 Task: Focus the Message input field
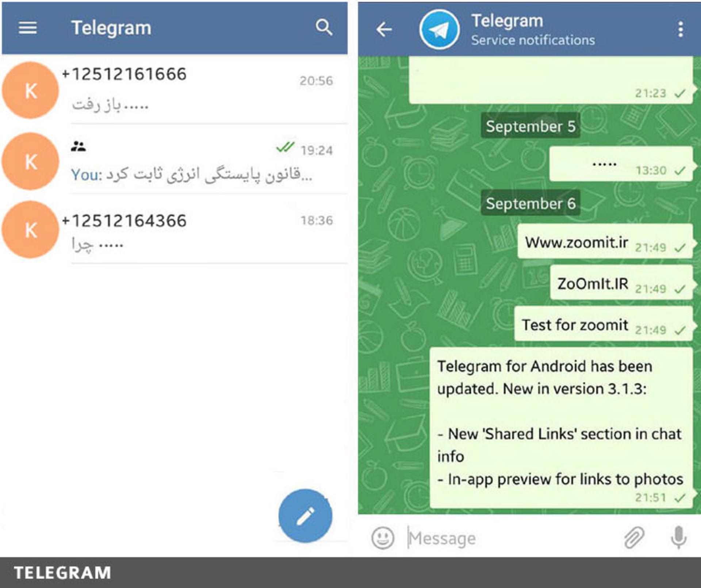coord(511,538)
